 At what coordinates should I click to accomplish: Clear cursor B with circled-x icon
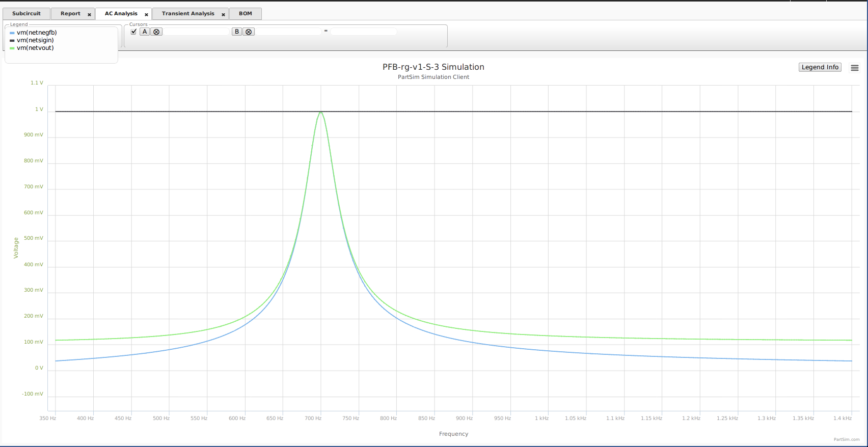coord(249,32)
